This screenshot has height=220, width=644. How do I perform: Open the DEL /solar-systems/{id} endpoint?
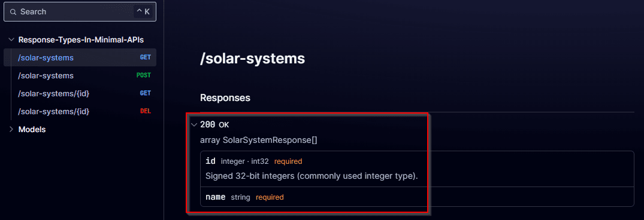point(80,111)
